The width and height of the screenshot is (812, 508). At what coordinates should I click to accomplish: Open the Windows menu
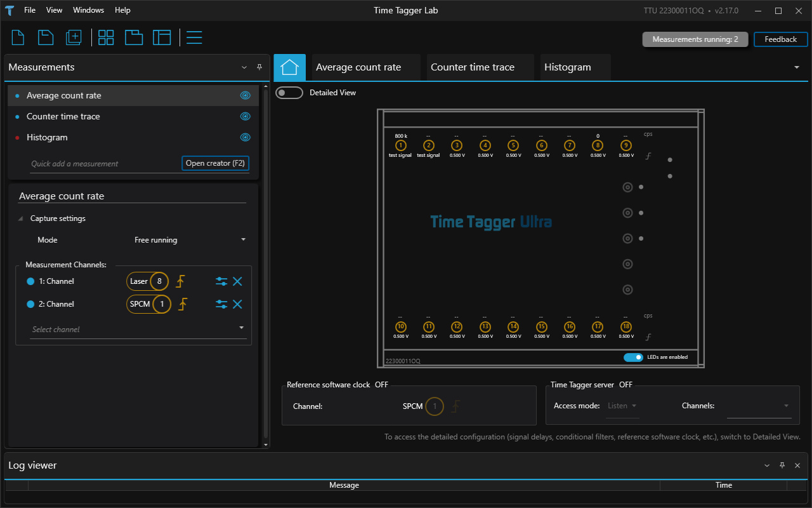(88, 10)
